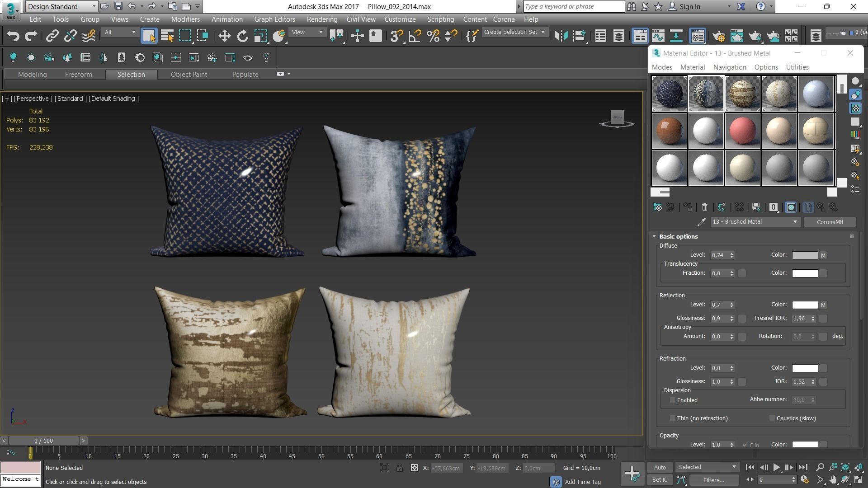Viewport: 868px width, 488px height.
Task: Click the Reflection Glossiness map toggle
Action: coord(742,319)
